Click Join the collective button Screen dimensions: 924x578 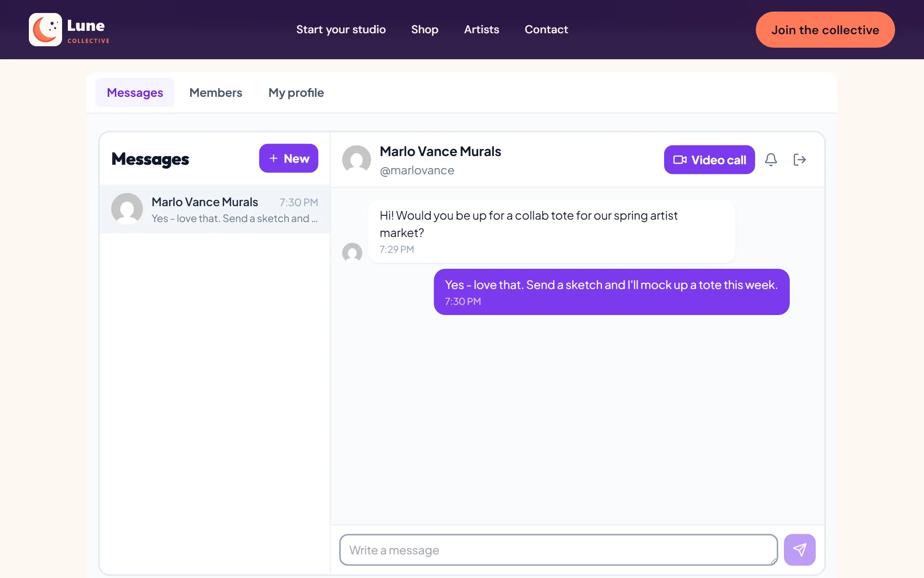(x=825, y=30)
